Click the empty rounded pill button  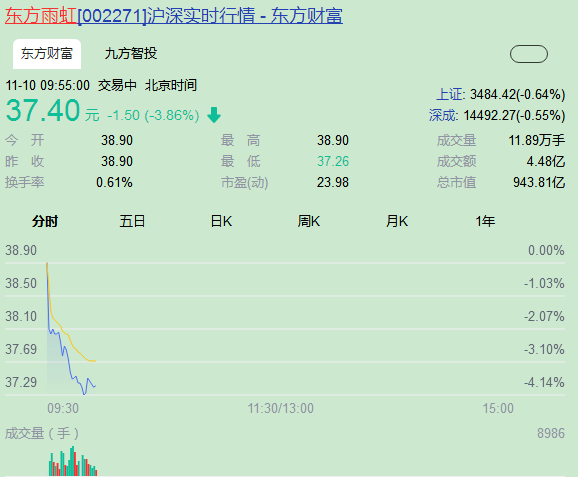click(529, 54)
